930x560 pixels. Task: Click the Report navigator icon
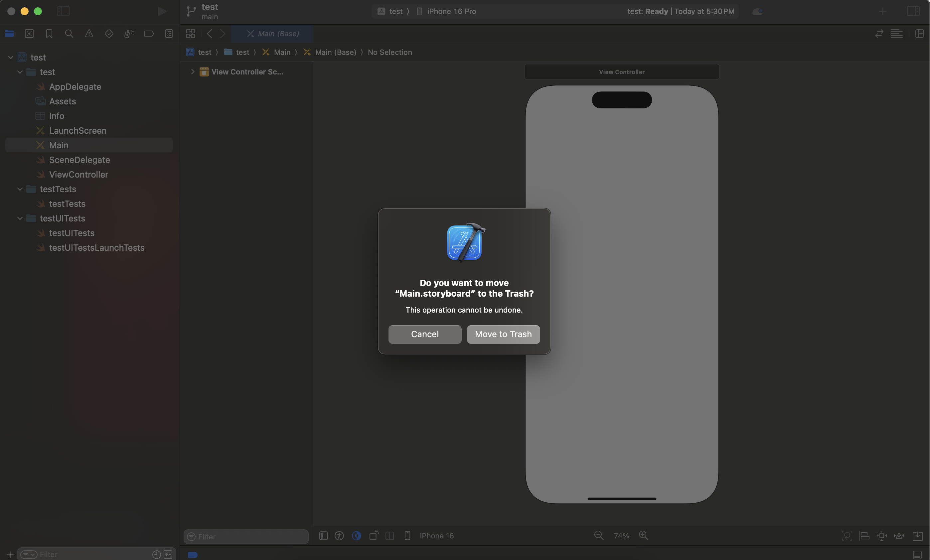coord(169,34)
